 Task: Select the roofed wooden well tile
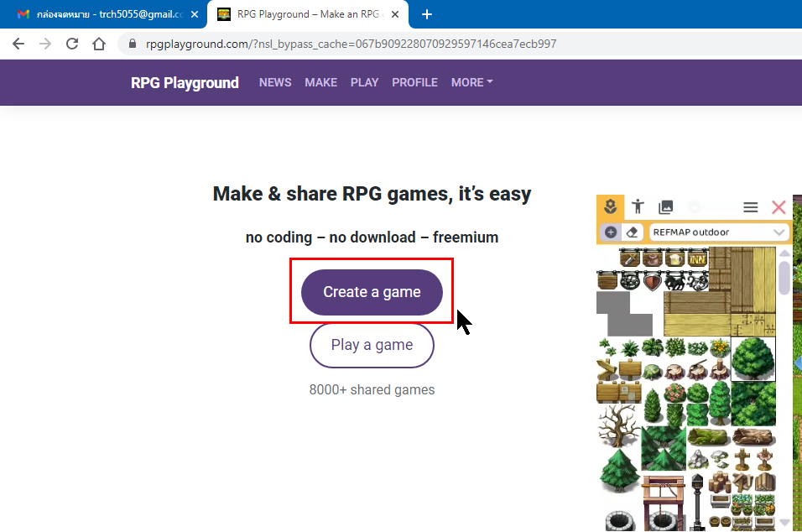tap(664, 503)
